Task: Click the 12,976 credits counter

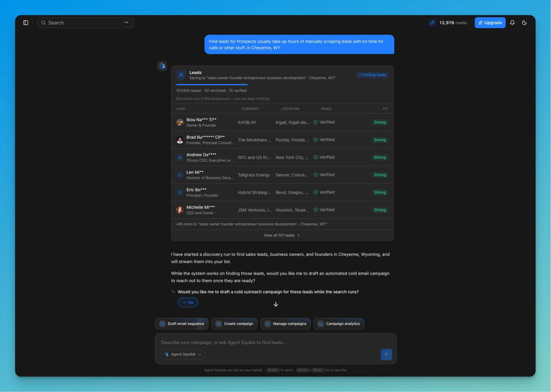Action: click(453, 23)
